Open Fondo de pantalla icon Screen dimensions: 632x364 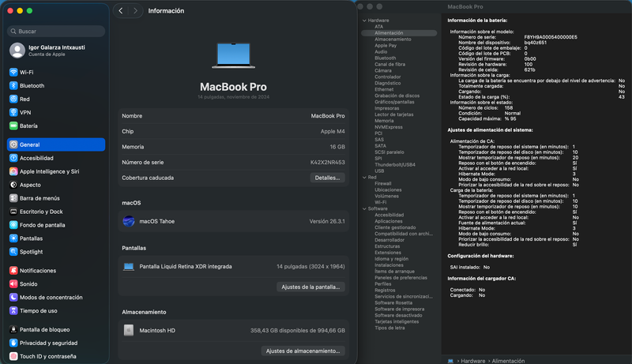(x=13, y=225)
